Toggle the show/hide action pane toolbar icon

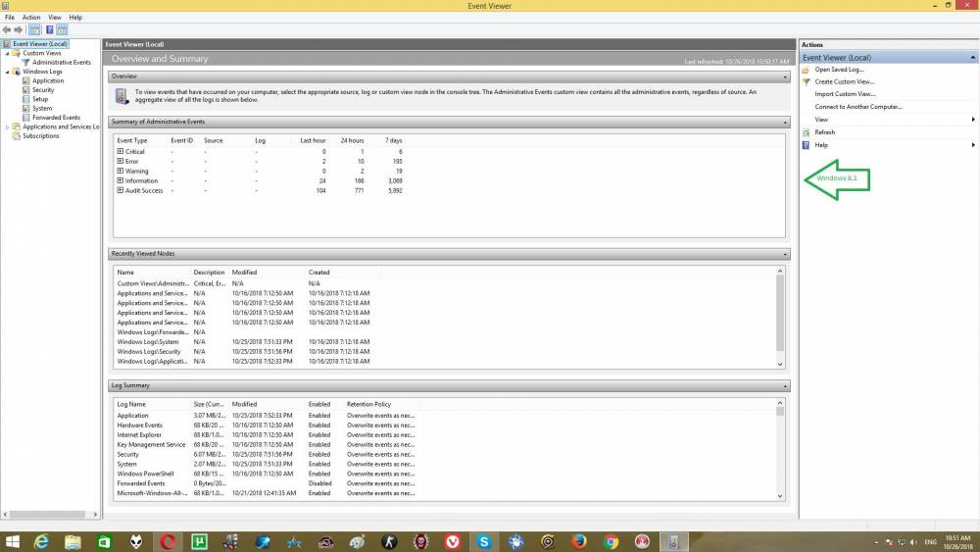63,30
